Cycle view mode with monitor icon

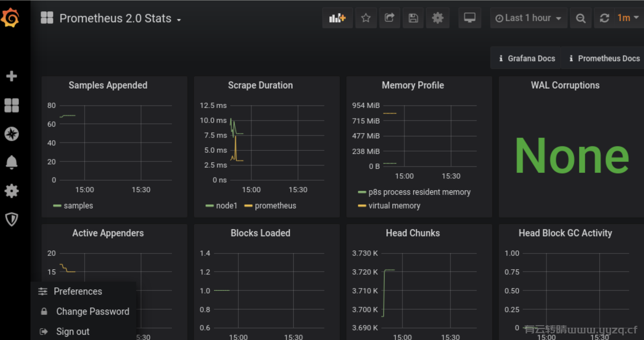470,18
